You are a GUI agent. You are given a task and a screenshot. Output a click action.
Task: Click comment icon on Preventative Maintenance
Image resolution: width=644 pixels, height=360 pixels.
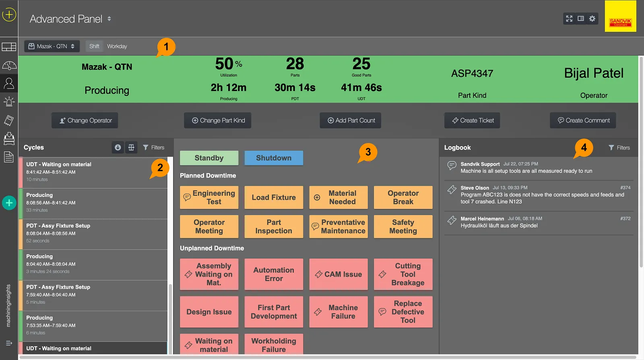pos(315,226)
